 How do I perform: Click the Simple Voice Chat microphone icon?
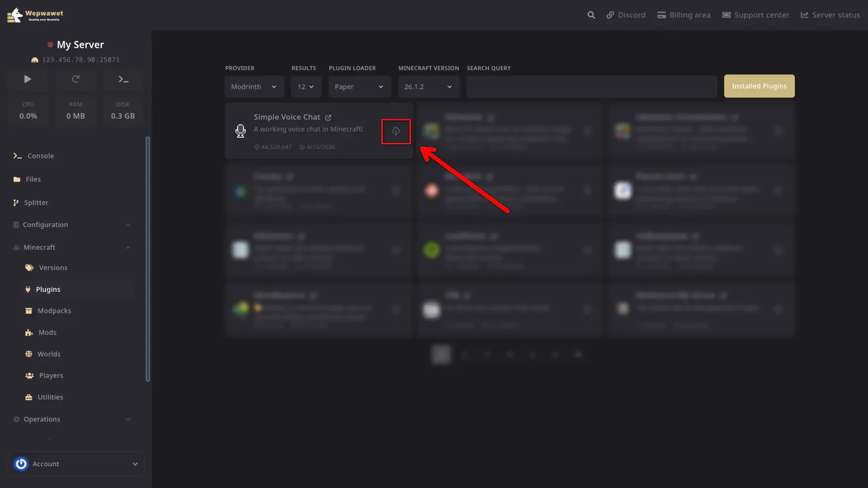pyautogui.click(x=240, y=131)
